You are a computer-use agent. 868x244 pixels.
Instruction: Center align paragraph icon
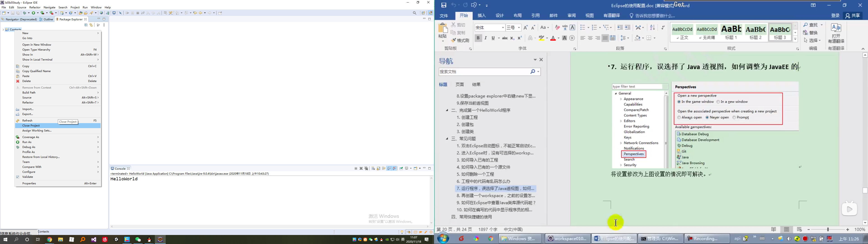590,38
